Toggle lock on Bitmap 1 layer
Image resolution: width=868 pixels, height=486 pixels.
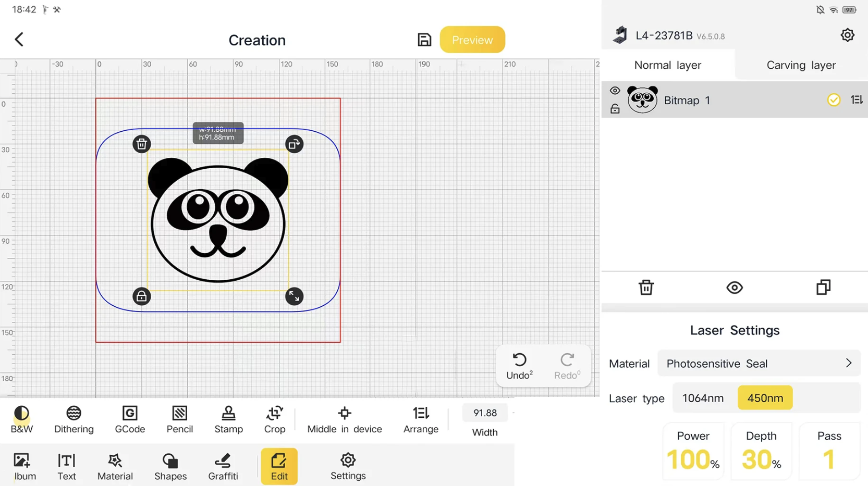coord(615,108)
